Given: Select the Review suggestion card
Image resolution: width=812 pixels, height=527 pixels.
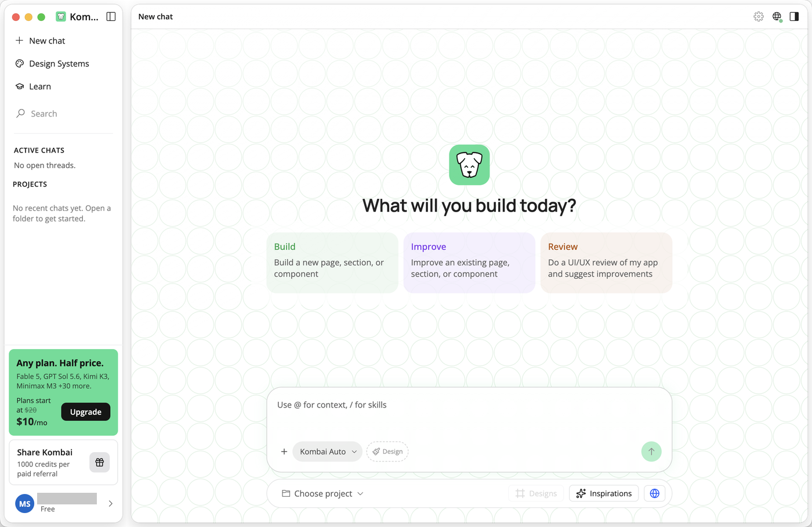Looking at the screenshot, I should pyautogui.click(x=606, y=263).
